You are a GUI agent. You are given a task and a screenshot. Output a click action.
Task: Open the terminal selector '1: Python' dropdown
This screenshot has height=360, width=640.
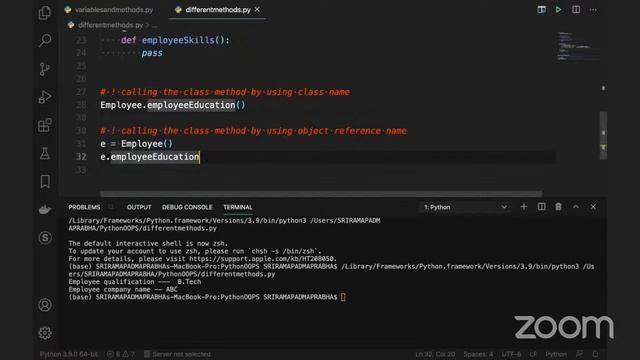coord(465,207)
